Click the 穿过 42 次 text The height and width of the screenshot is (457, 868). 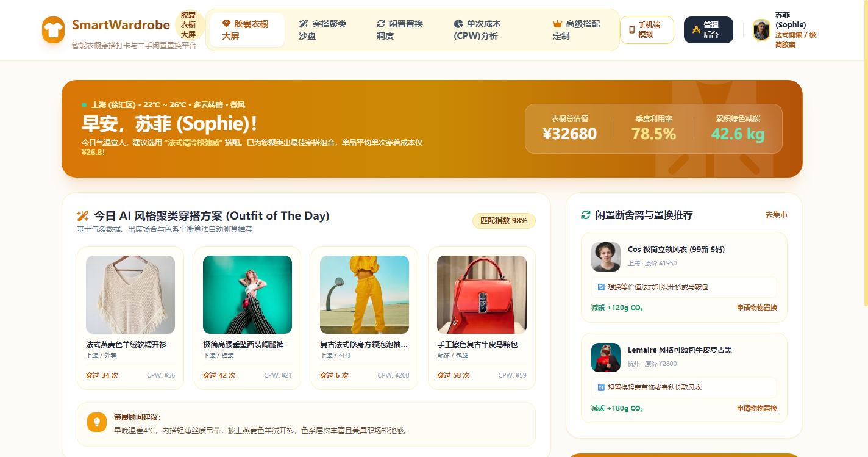coord(219,375)
